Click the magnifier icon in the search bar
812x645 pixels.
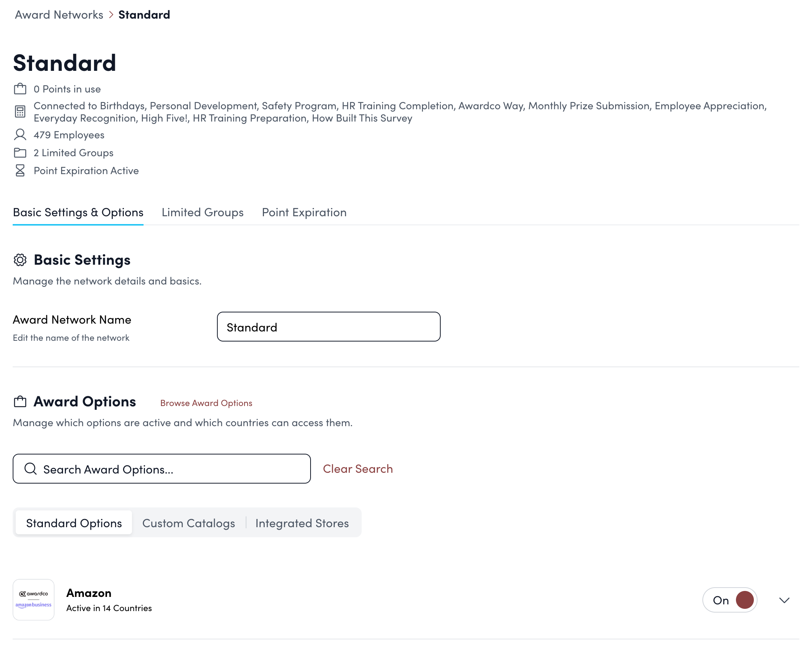(31, 469)
